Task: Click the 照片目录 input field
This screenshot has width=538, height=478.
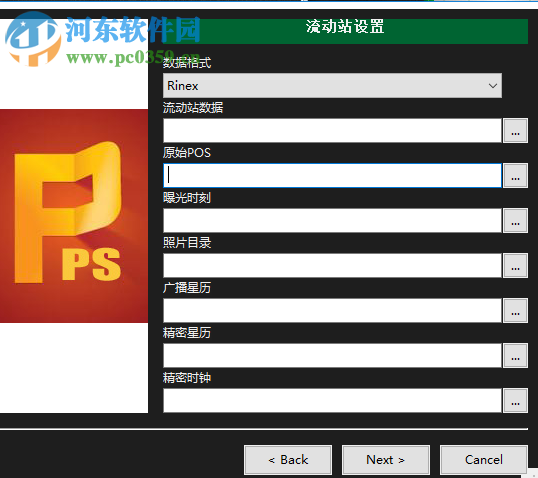Action: click(x=332, y=265)
